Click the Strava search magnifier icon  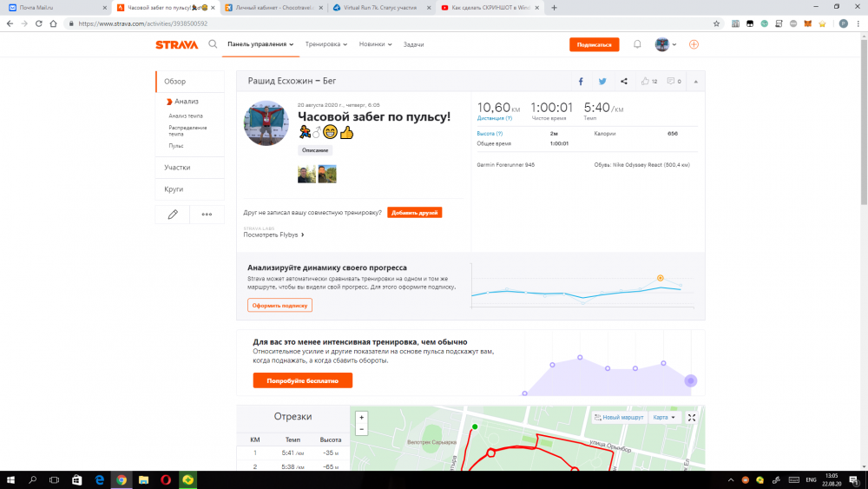tap(213, 44)
